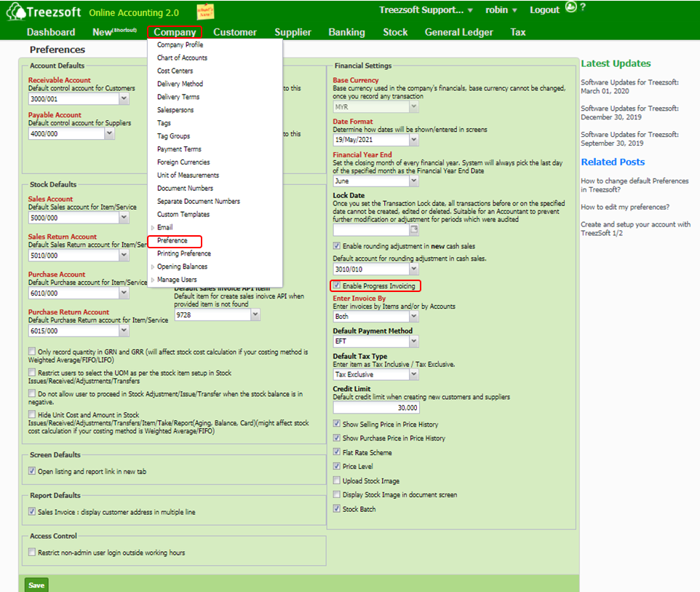Click into the Lock Date field
700x592 pixels.
tap(371, 229)
